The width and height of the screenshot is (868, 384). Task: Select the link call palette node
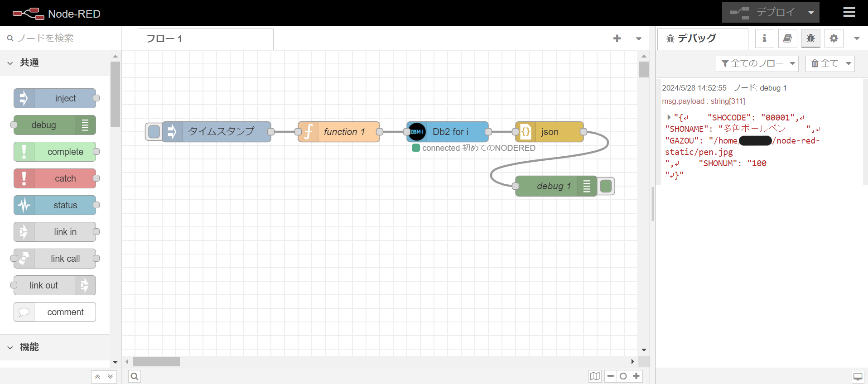pyautogui.click(x=55, y=259)
